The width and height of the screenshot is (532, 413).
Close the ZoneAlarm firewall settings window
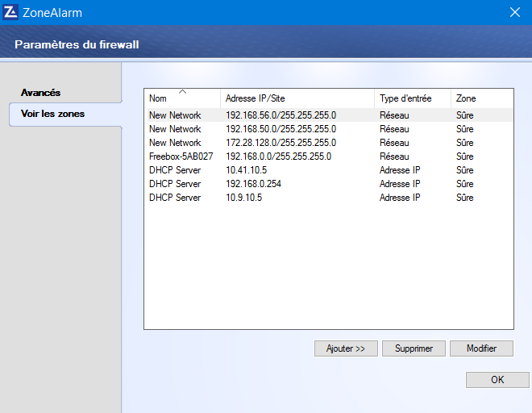[515, 12]
